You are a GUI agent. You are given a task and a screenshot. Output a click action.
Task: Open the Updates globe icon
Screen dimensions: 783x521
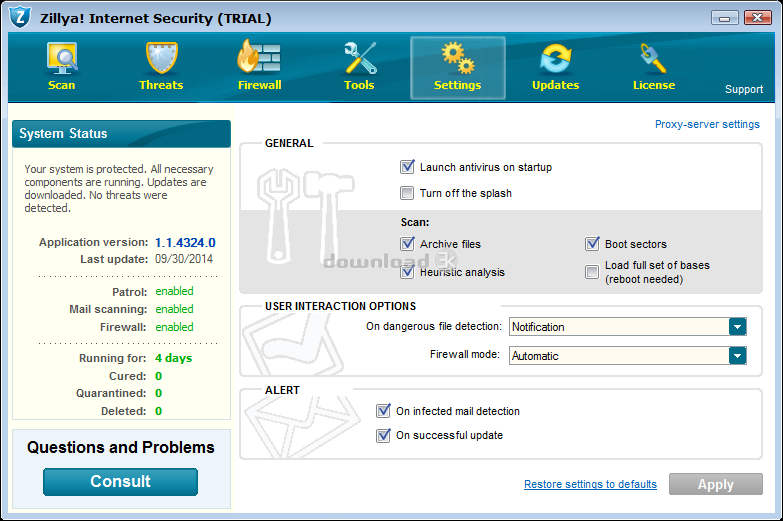click(x=555, y=60)
